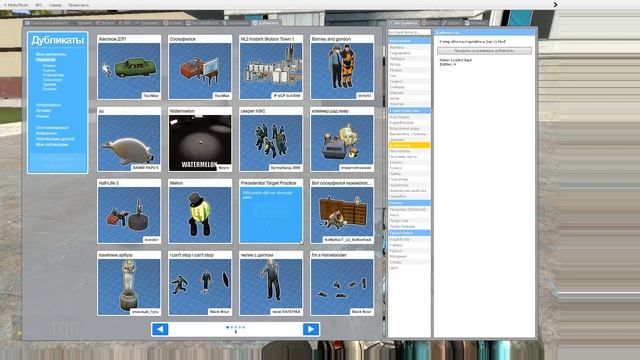Screen dimensions: 640x360
Task: Select the 'Цвет' tool at list bottom
Action: (x=409, y=268)
